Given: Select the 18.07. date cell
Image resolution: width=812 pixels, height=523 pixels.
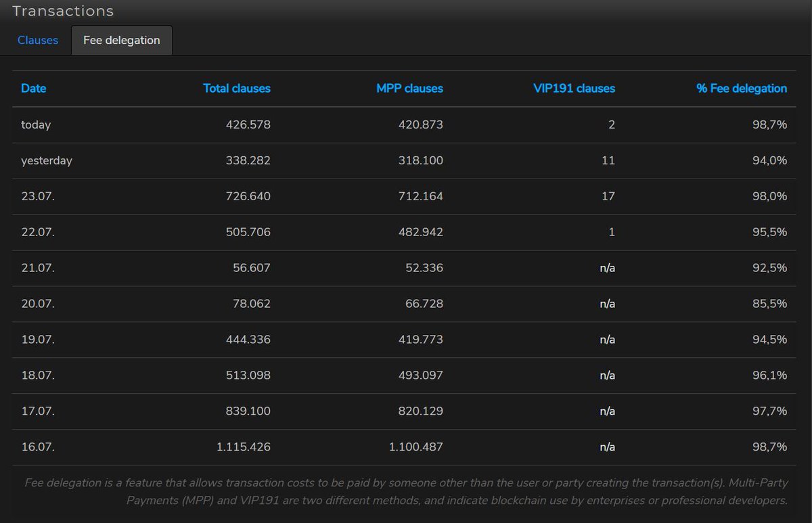Looking at the screenshot, I should coord(38,376).
